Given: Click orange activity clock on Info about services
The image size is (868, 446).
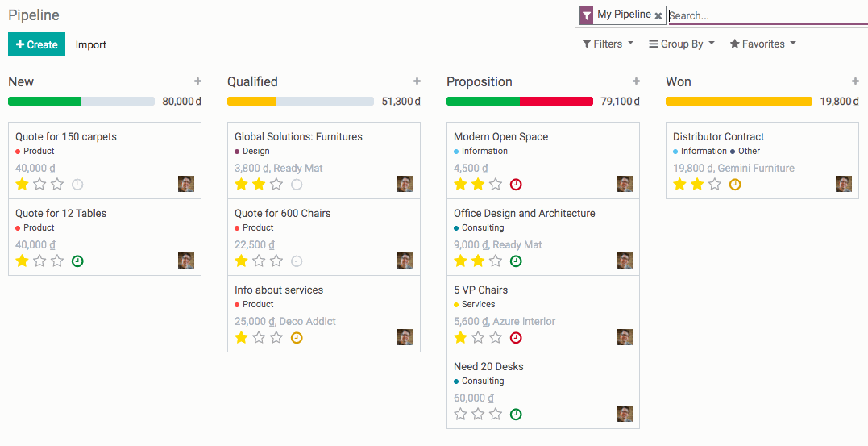Looking at the screenshot, I should [297, 338].
